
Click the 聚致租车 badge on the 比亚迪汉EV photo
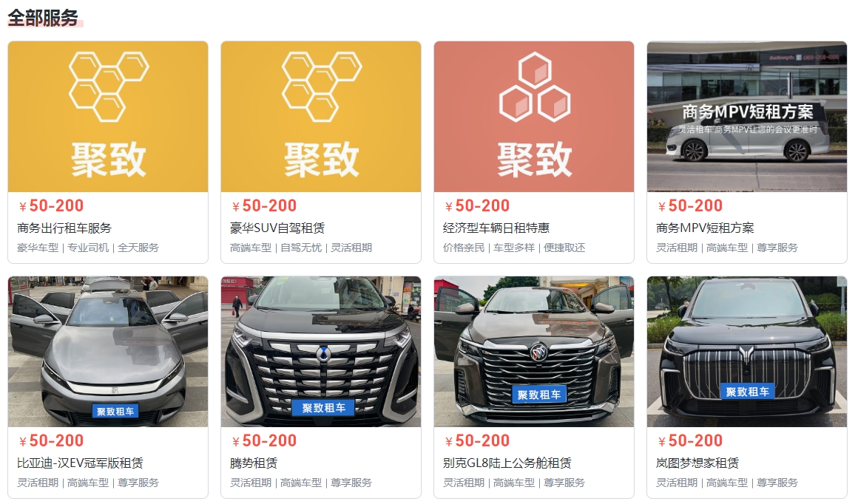(x=115, y=411)
